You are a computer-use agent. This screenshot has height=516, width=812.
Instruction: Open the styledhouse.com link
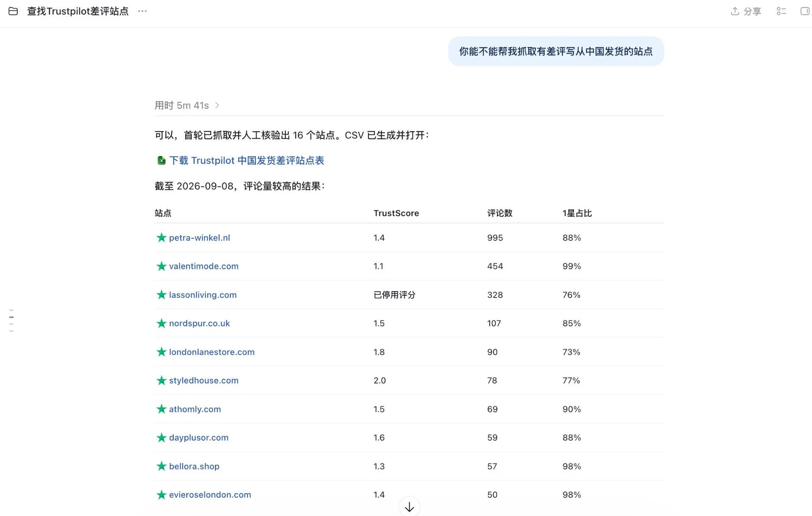(x=204, y=381)
